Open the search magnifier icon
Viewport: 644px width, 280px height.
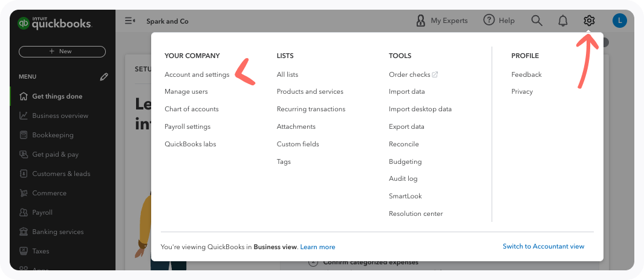pos(537,21)
